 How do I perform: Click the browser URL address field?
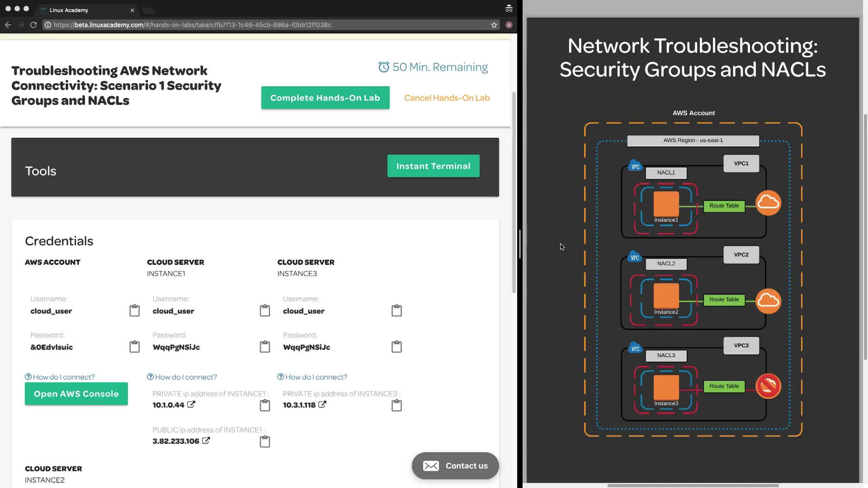tap(271, 25)
